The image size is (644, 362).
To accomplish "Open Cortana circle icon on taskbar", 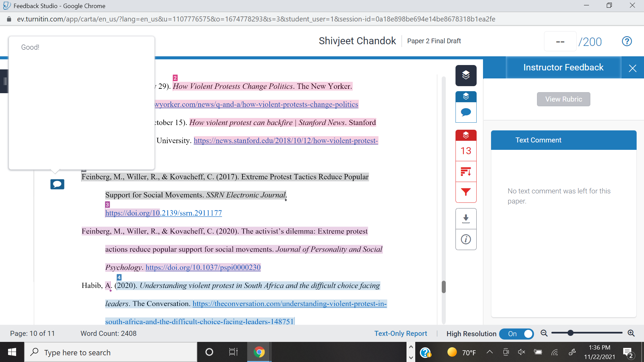I will tap(209, 352).
